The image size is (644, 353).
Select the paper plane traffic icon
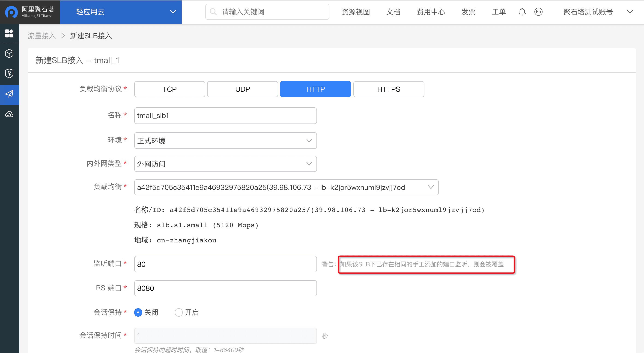click(9, 94)
